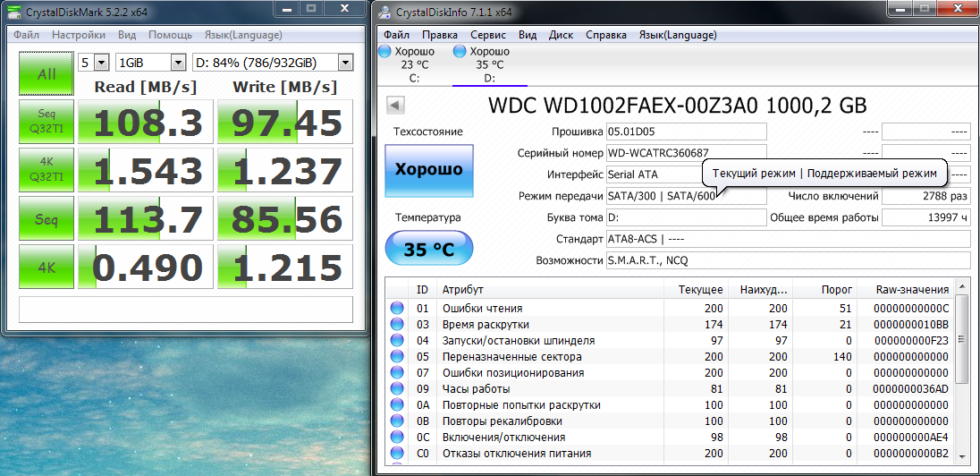
Task: Start the 4K Q32T1 benchmark
Action: 46,169
